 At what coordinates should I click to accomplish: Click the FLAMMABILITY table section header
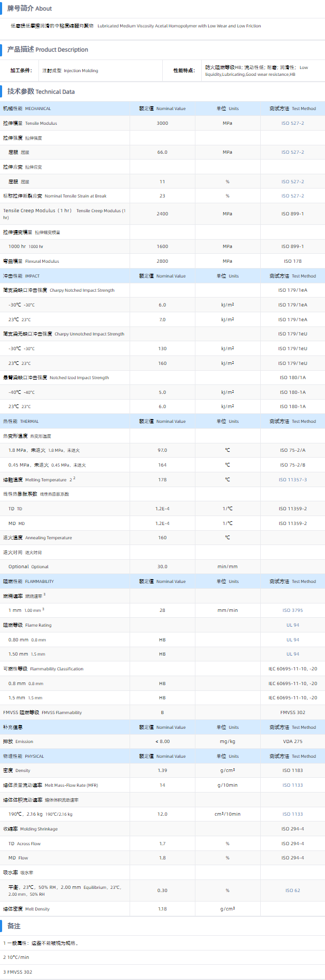pyautogui.click(x=28, y=581)
